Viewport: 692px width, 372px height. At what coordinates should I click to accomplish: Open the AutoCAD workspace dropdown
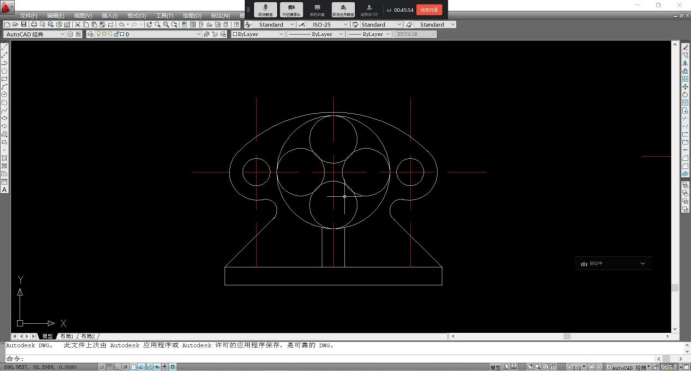(34, 34)
